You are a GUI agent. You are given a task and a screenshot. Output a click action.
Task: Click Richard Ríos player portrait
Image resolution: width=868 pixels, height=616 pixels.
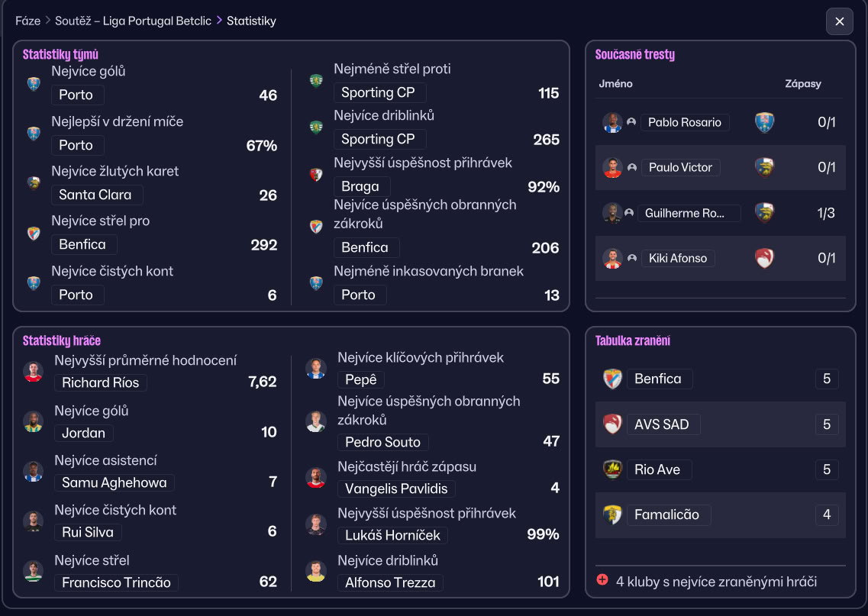(x=34, y=372)
